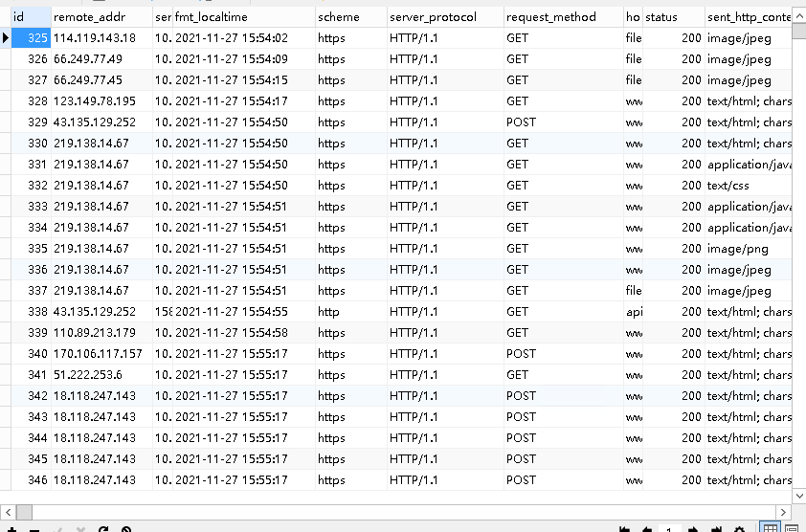This screenshot has width=806, height=532.
Task: Click the add record plus icon
Action: [x=11, y=529]
